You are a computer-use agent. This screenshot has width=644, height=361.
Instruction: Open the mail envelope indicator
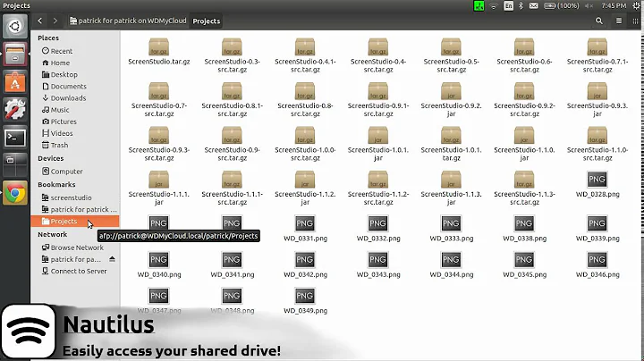(533, 5)
